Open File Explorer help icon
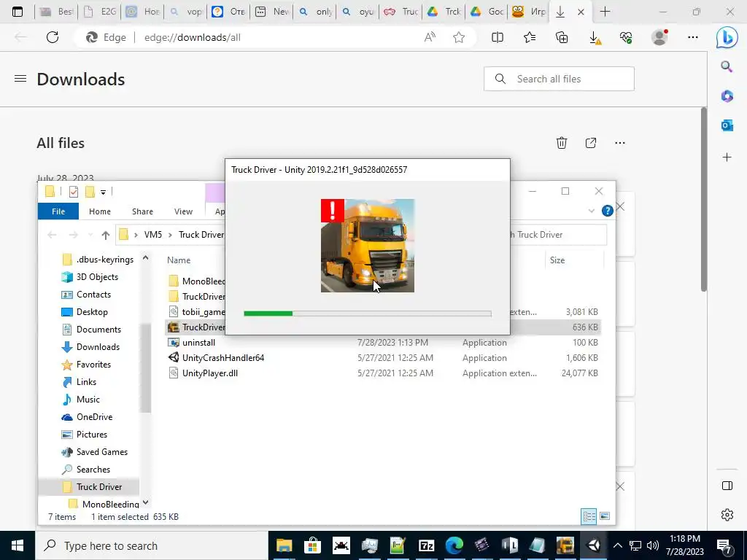Viewport: 747px width, 560px height. [608, 211]
